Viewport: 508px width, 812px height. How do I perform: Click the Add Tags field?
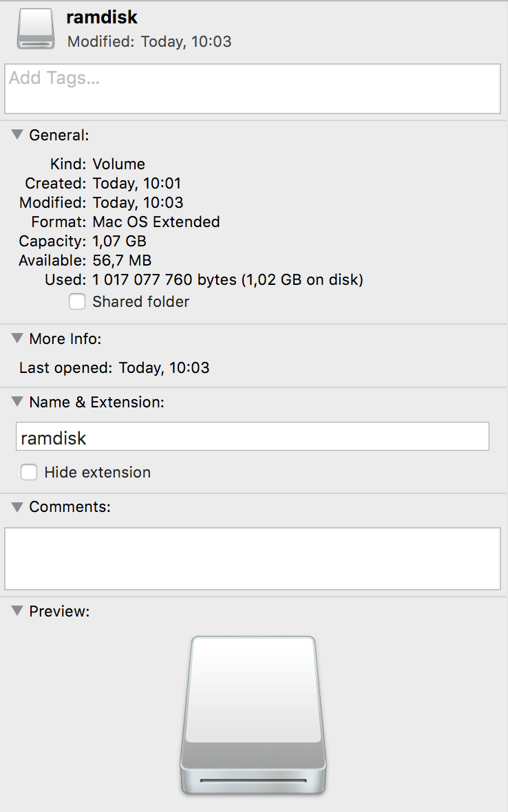[252, 89]
